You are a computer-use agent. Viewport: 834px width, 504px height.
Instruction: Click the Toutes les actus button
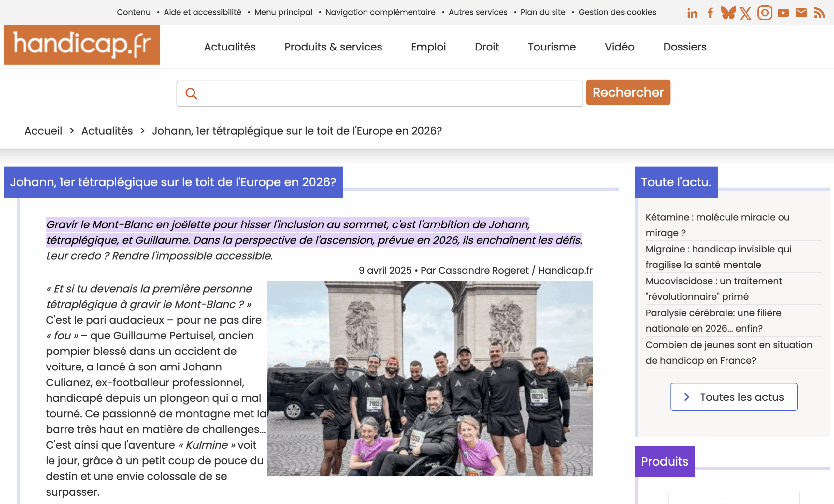(733, 397)
